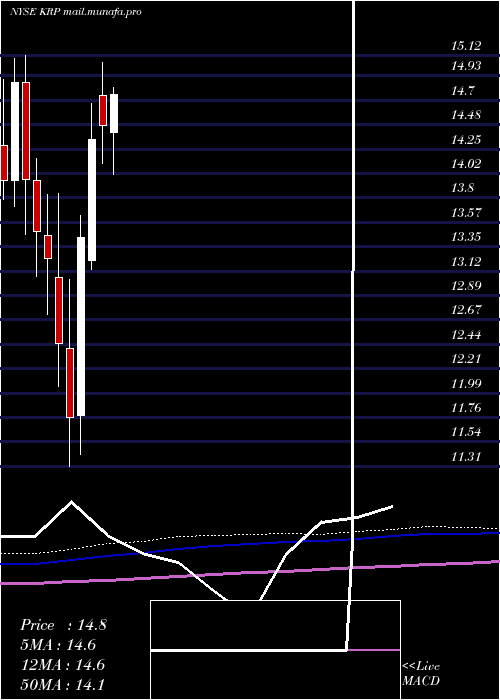Click the dotted white moving average line
Viewport: 500px width, 700px height.
point(250,534)
